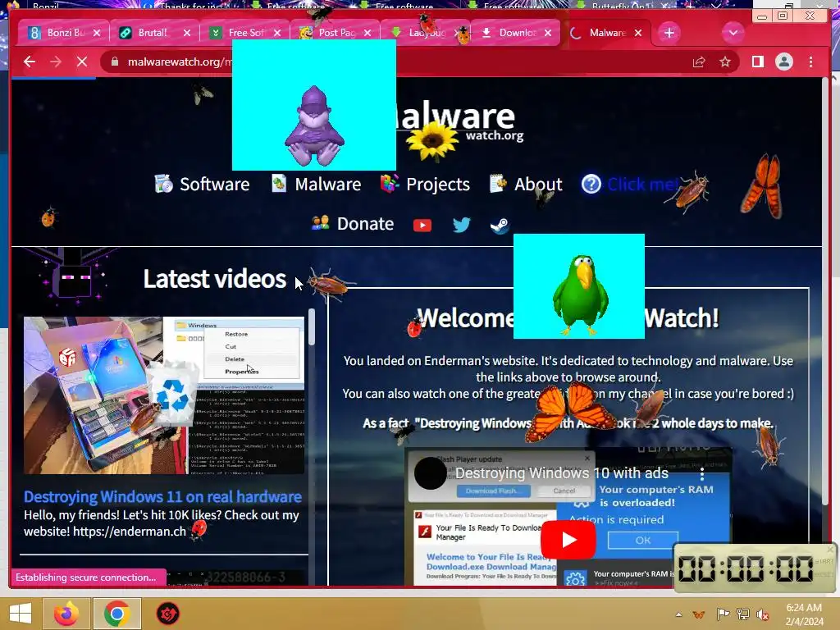The image size is (840, 630).
Task: Click the blue question mark help icon
Action: point(591,185)
